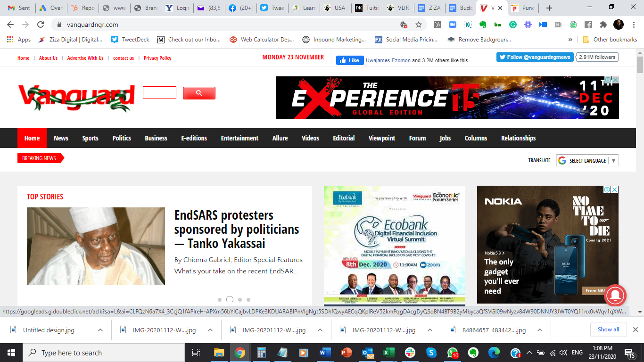
Task: Select the last carousel dot indicator
Action: tap(248, 300)
